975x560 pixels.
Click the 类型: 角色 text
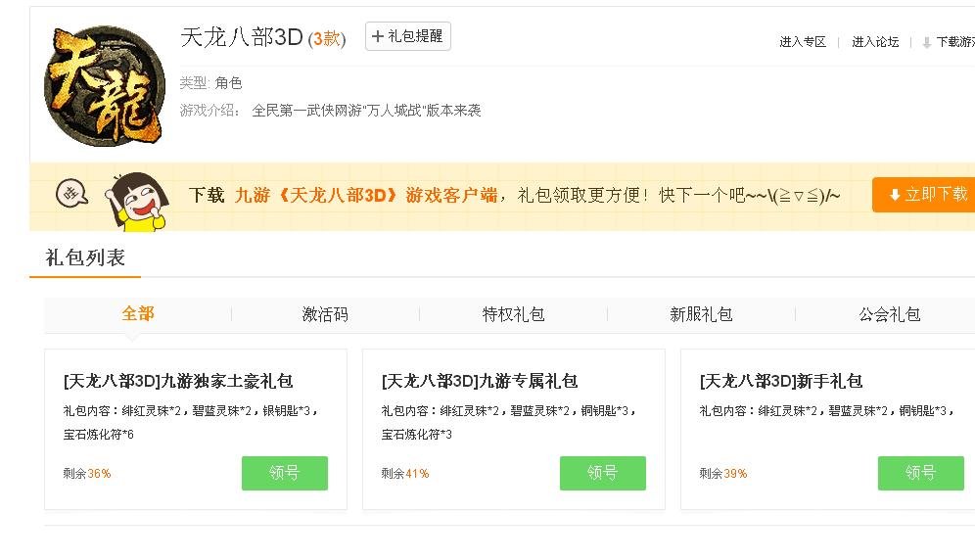click(x=210, y=83)
